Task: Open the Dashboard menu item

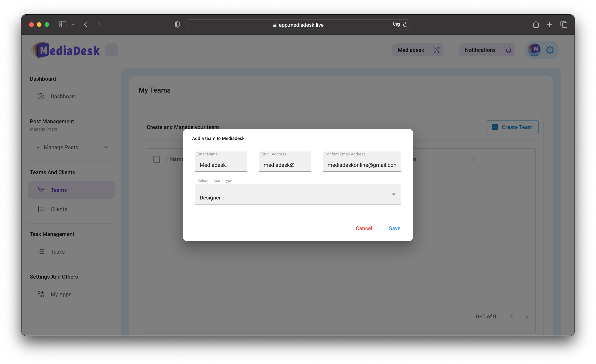Action: pos(71,96)
